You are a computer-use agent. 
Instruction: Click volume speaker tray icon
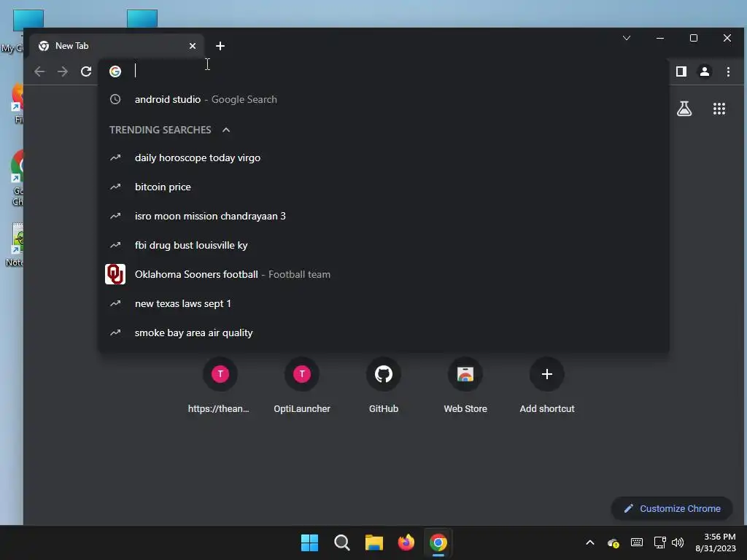(x=678, y=542)
